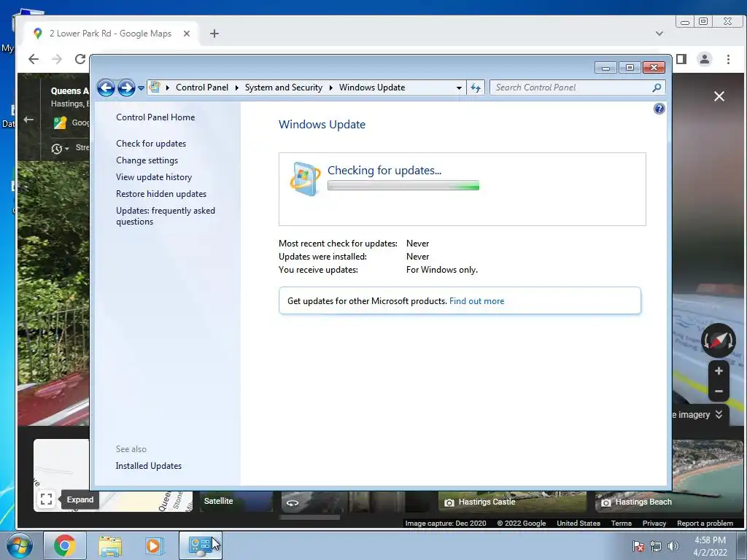Close the Google Maps tab
The width and height of the screenshot is (747, 560).
click(187, 34)
